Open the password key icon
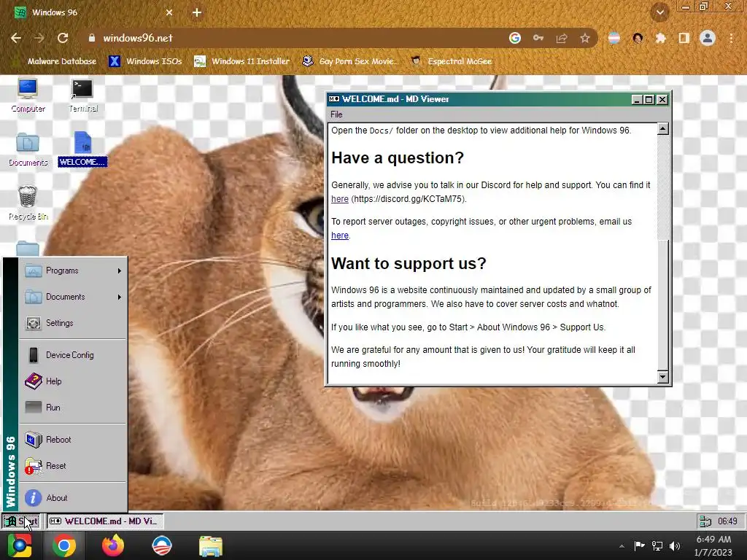 (x=538, y=38)
